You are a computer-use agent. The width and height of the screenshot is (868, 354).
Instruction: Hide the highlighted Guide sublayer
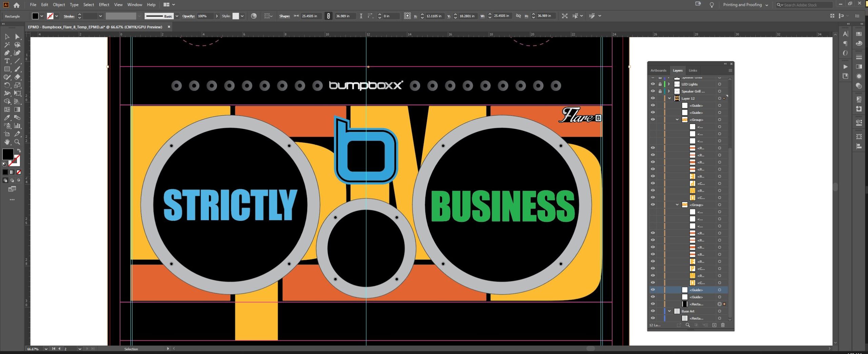[x=653, y=290]
